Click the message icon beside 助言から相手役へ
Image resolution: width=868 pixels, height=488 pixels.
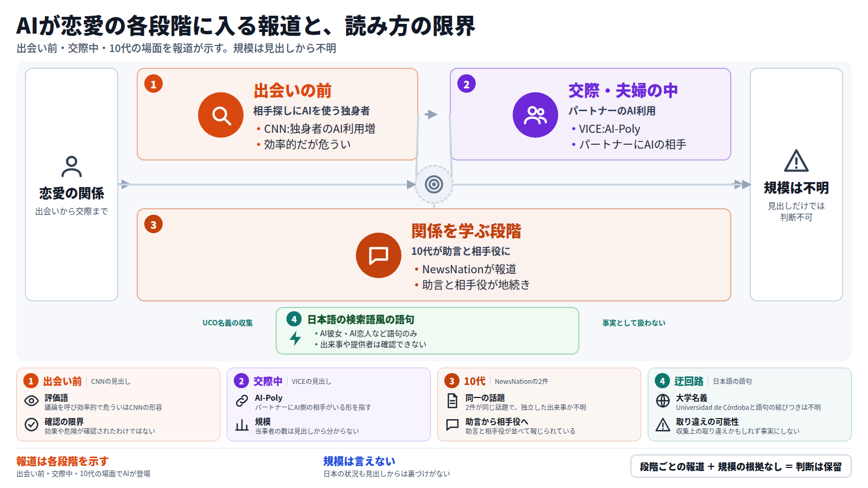(452, 425)
